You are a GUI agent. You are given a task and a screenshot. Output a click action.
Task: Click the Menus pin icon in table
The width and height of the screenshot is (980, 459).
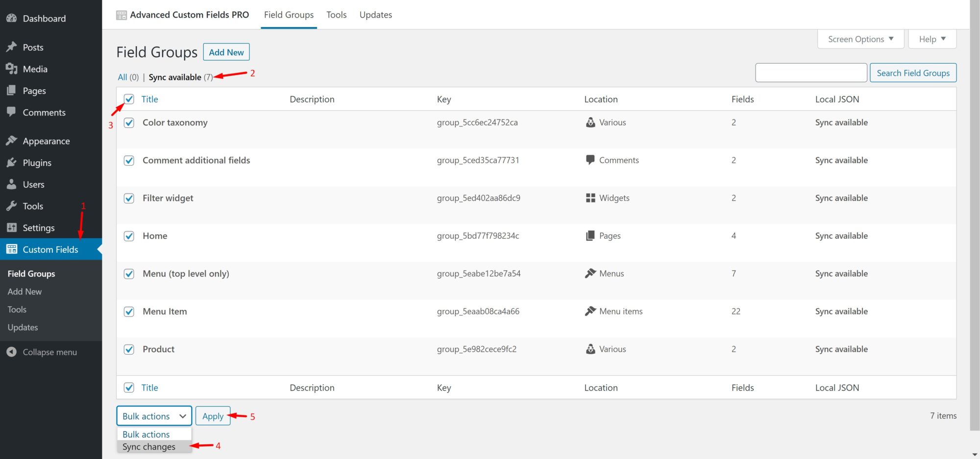coord(590,273)
